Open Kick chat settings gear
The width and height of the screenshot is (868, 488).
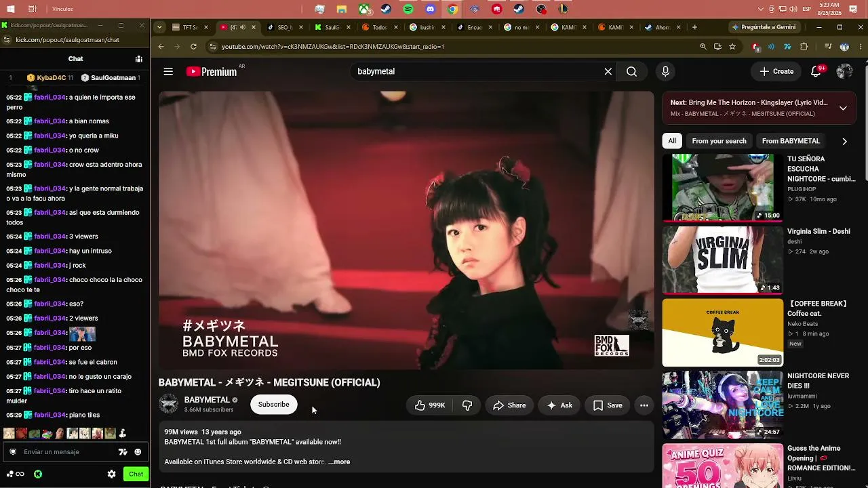[112, 474]
